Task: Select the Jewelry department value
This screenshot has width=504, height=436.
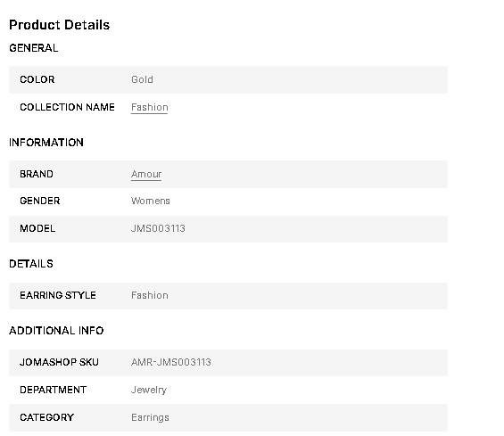Action: [149, 390]
